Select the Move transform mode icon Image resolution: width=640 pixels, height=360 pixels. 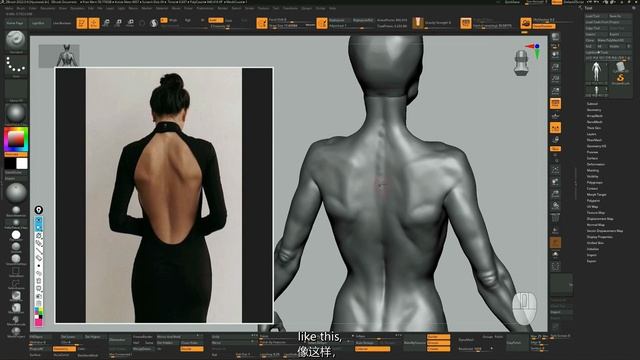click(x=106, y=22)
